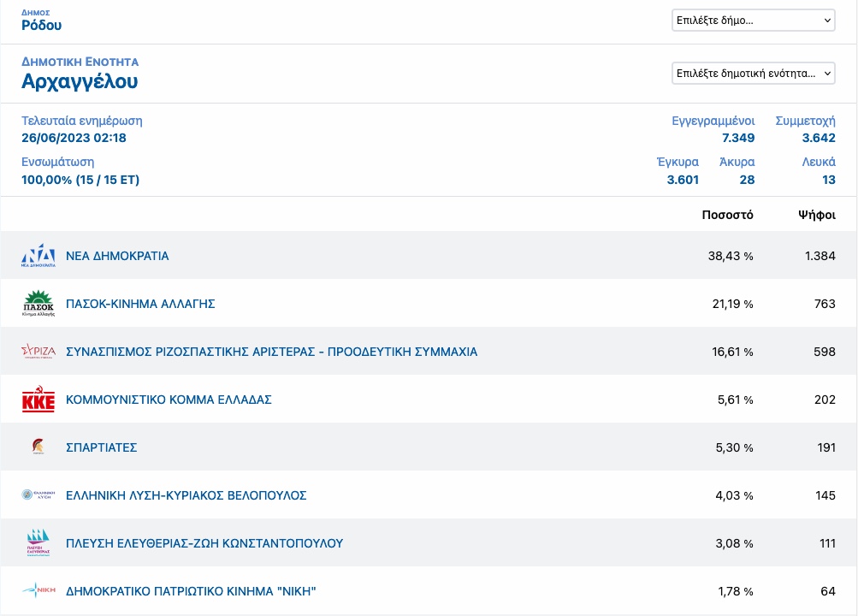The width and height of the screenshot is (858, 616).
Task: Click the Ψήφοι column header
Action: pos(816,215)
